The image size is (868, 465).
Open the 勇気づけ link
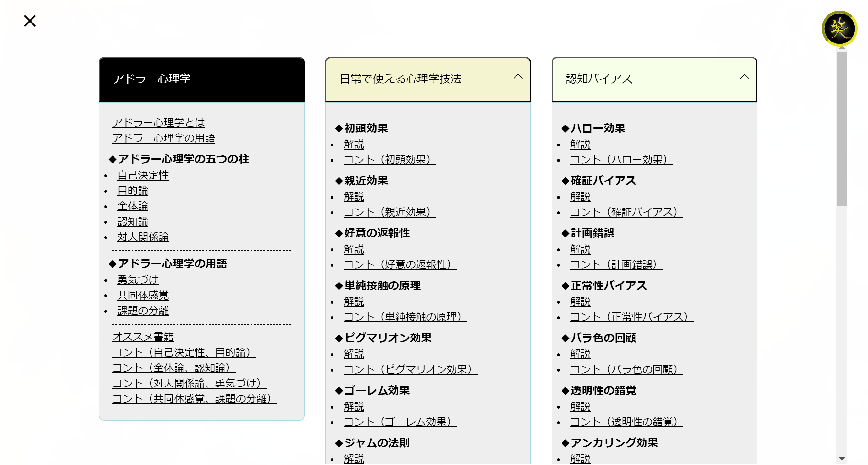coord(138,280)
